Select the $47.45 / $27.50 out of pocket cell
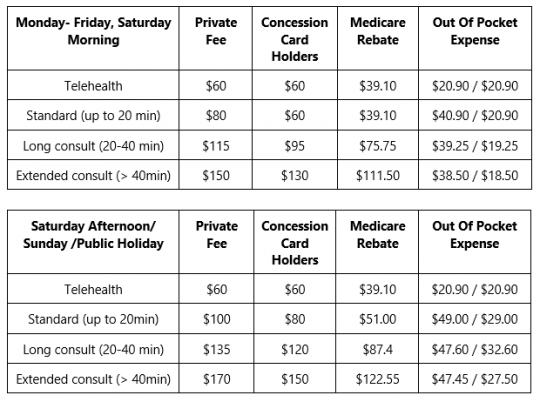The height and width of the screenshot is (402, 540). tap(475, 379)
